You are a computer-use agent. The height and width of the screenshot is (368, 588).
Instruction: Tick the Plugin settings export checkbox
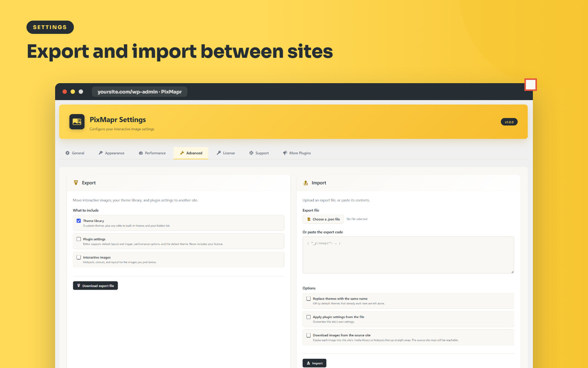pos(79,239)
